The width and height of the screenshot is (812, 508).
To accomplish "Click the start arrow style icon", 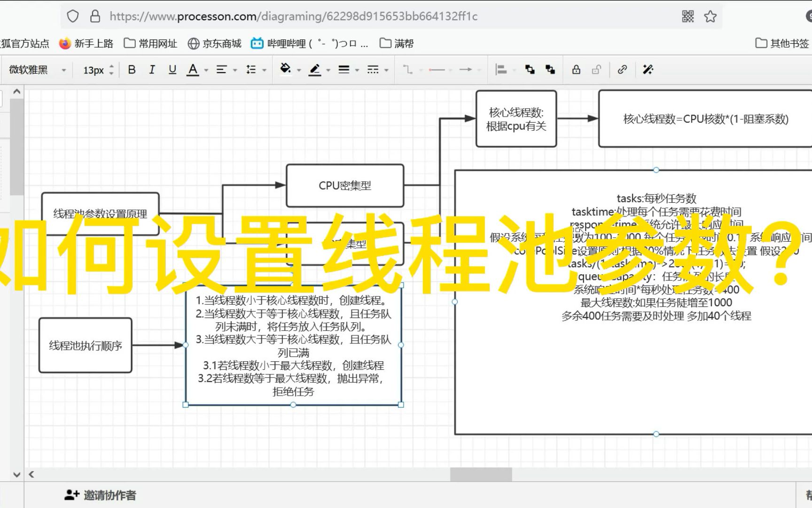I will point(437,70).
